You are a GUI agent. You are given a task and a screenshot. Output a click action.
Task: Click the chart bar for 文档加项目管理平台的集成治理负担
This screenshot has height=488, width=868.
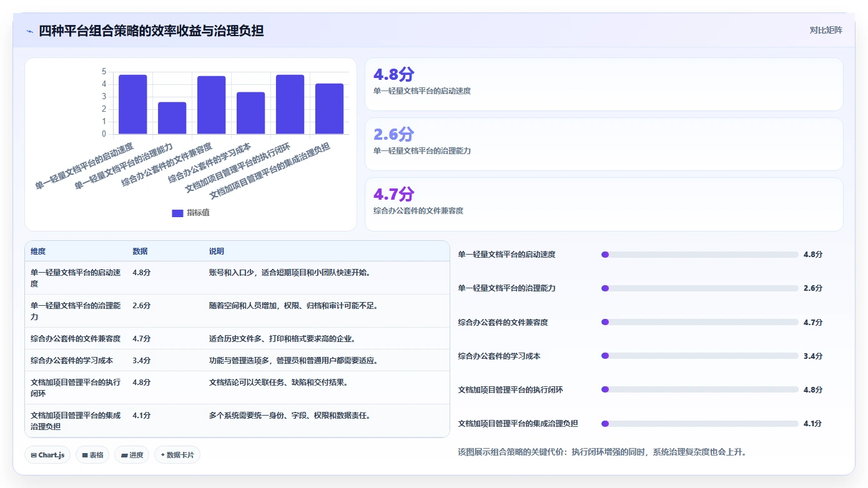330,109
